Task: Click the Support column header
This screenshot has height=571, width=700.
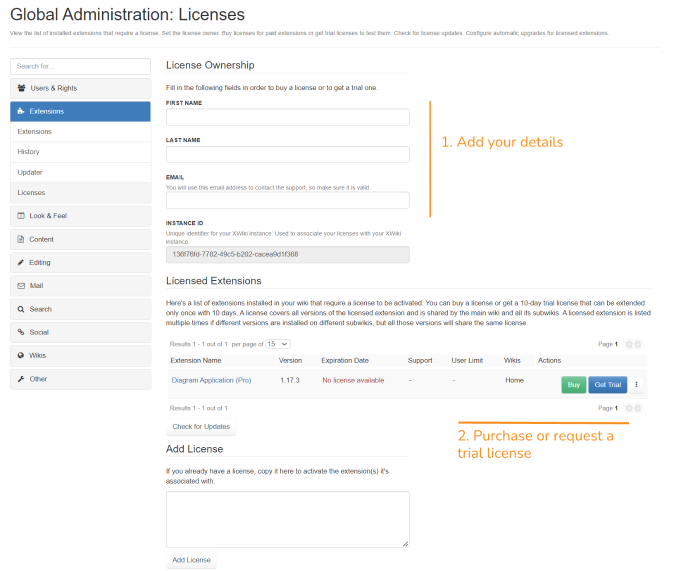Action: 420,360
